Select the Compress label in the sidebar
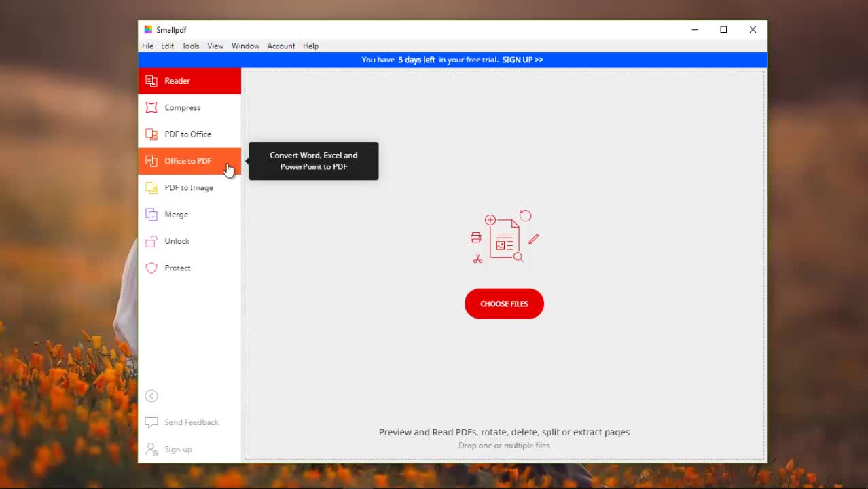Image resolution: width=868 pixels, height=489 pixels. pos(183,107)
